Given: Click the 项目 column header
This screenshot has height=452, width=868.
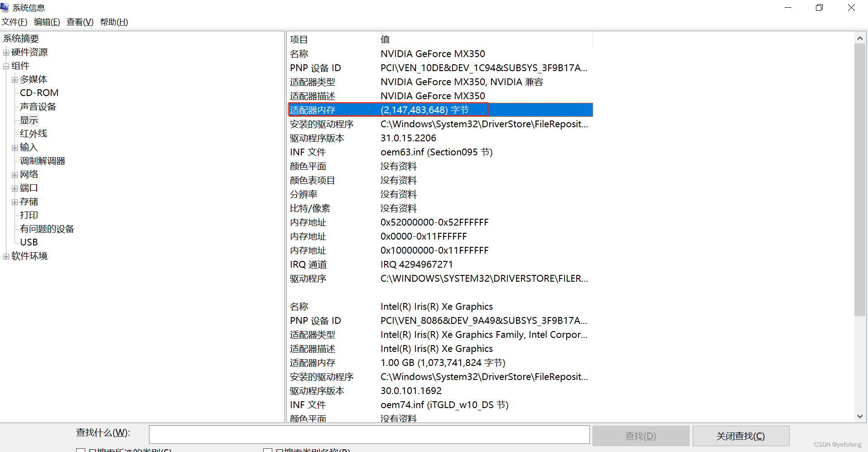Looking at the screenshot, I should pyautogui.click(x=332, y=39).
